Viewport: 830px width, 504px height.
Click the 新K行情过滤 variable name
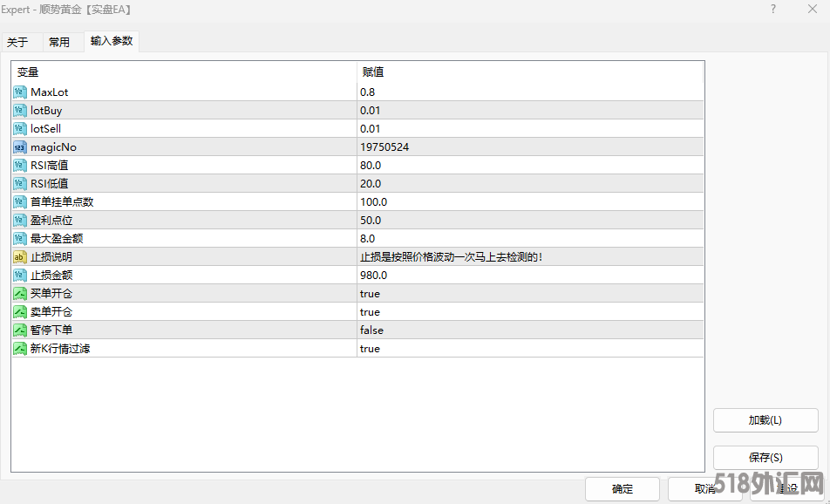tap(60, 349)
